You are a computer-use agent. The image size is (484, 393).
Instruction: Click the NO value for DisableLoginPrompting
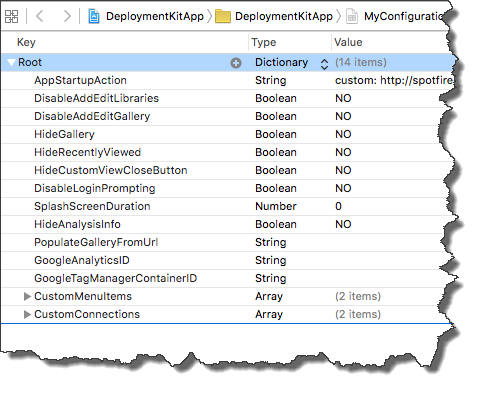click(x=343, y=188)
